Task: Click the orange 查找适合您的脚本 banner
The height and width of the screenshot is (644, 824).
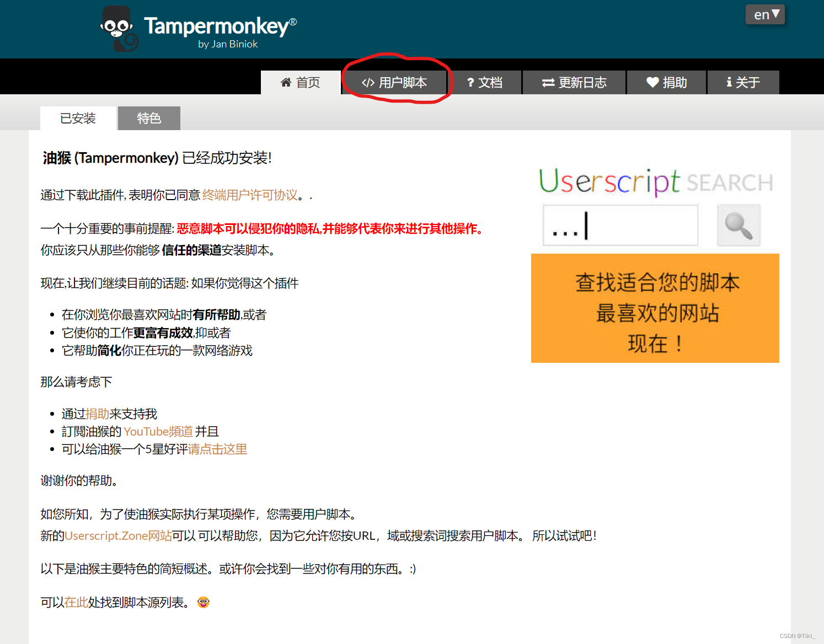Action: click(x=655, y=308)
